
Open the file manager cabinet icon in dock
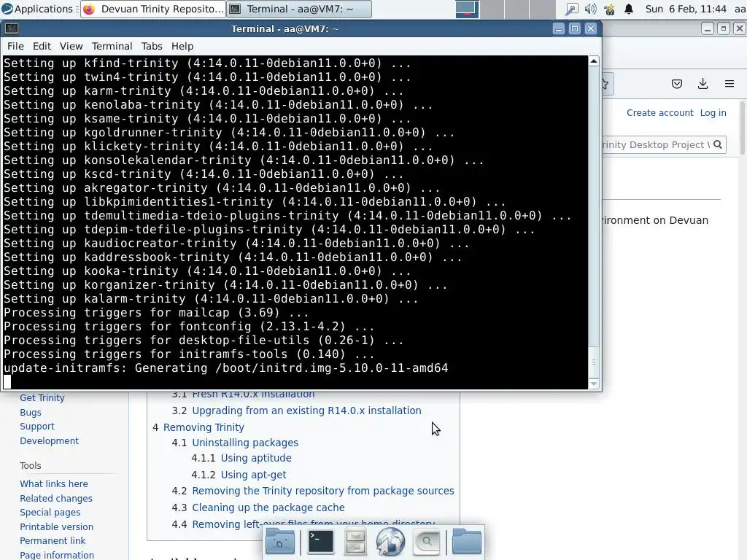(x=355, y=542)
